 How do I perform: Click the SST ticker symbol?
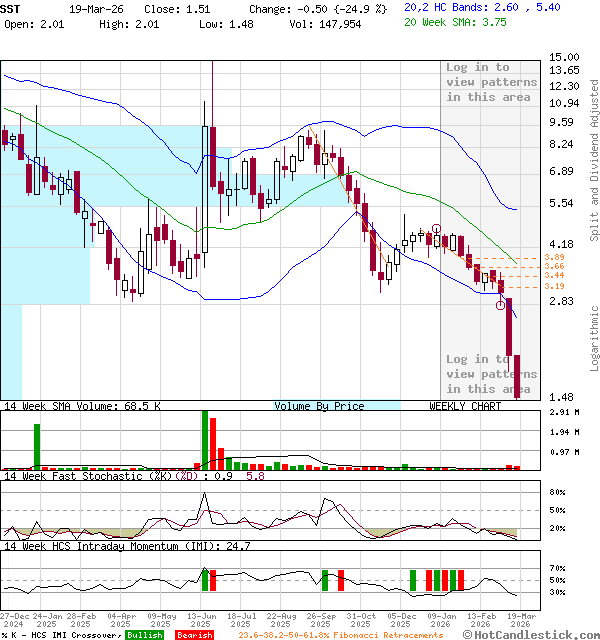point(10,7)
